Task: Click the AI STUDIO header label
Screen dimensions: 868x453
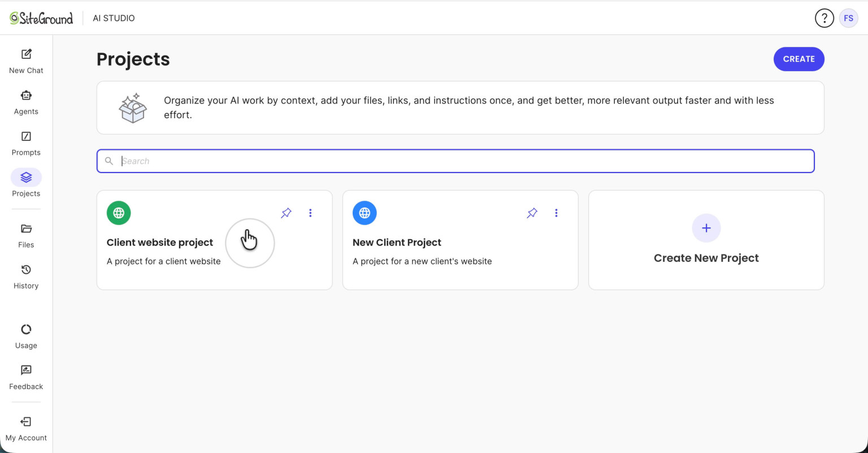Action: (114, 18)
